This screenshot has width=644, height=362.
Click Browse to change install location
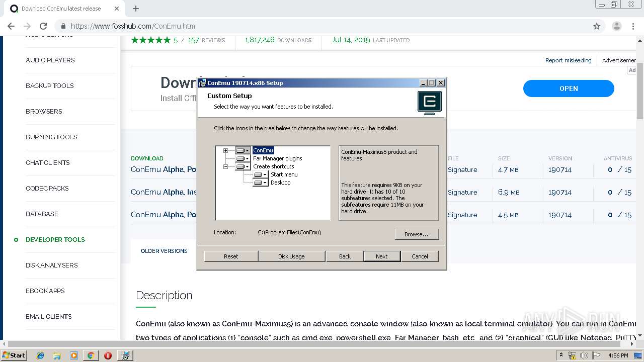click(x=417, y=234)
